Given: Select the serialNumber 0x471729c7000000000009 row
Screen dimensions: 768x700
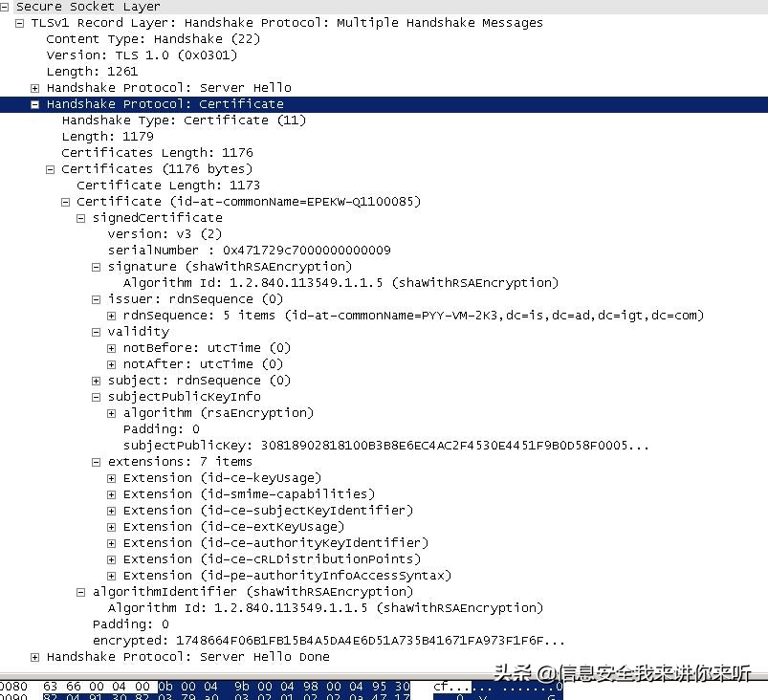Looking at the screenshot, I should point(250,251).
